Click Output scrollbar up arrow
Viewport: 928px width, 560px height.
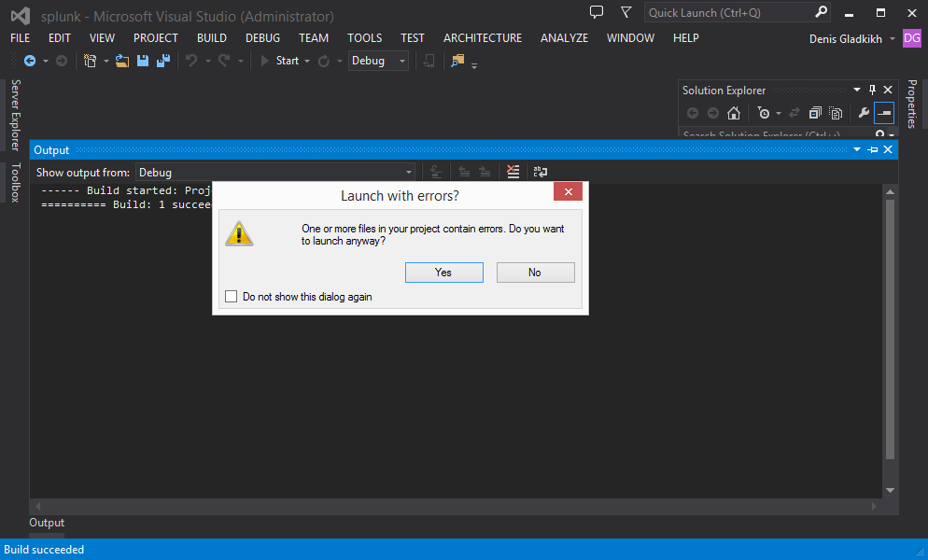[x=890, y=191]
